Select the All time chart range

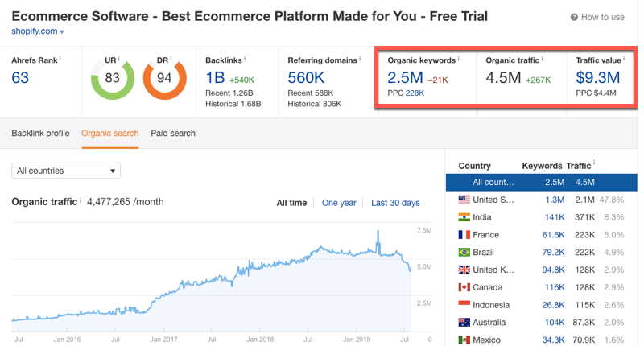(291, 203)
